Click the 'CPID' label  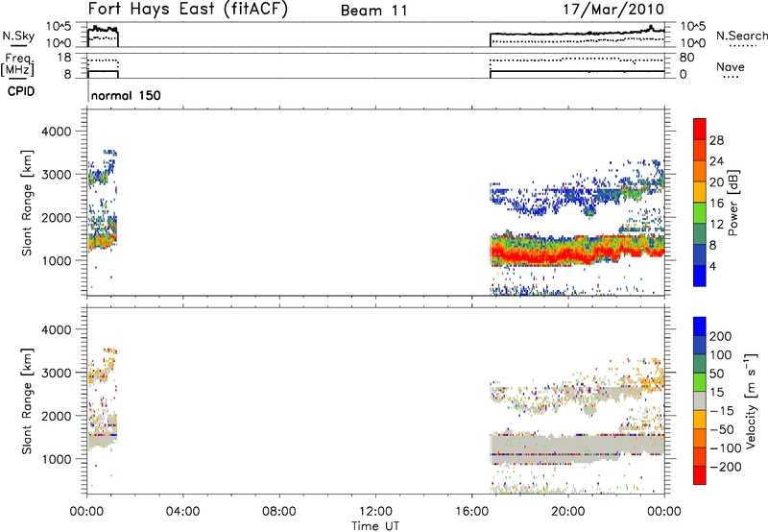coord(21,91)
